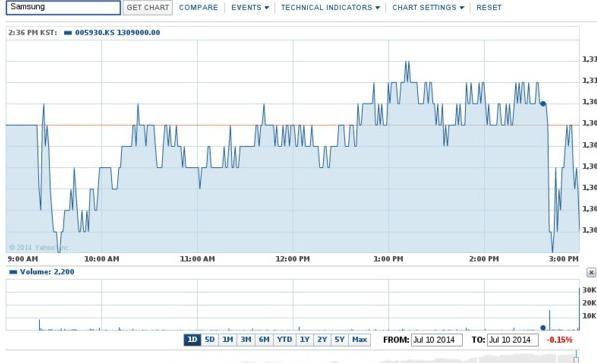Expand the TECHNICAL INDICATORS dropdown
Viewport: 597px width, 363px height.
(330, 8)
